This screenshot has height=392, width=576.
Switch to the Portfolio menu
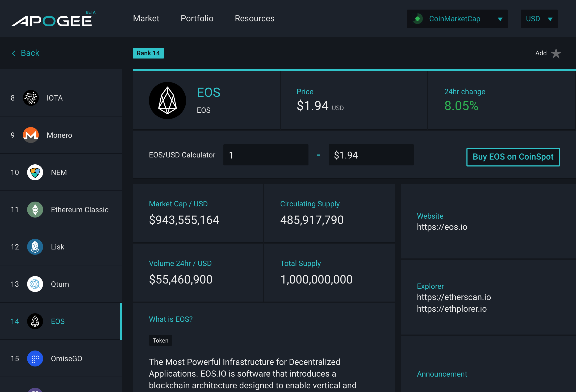[197, 18]
